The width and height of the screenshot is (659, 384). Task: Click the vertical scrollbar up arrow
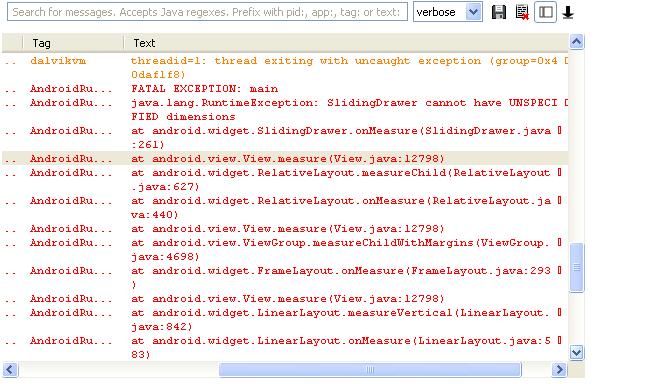coord(576,42)
